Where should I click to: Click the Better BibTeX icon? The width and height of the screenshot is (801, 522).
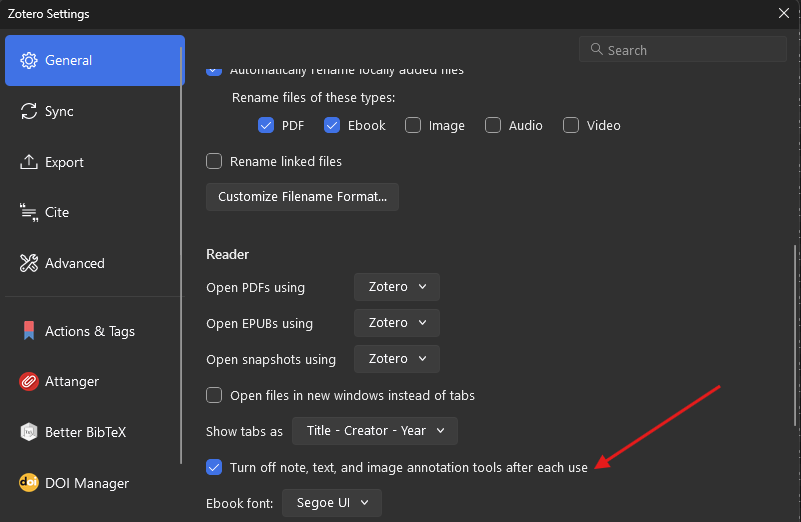(29, 432)
